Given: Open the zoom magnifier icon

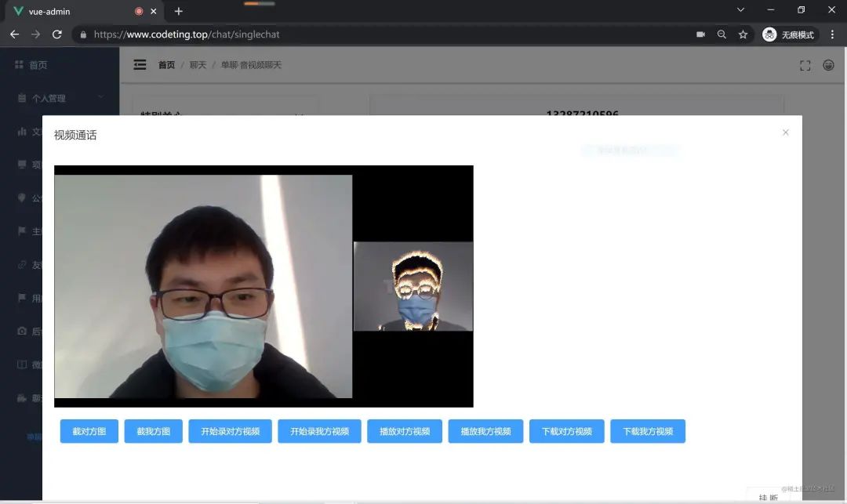Looking at the screenshot, I should click(x=722, y=34).
